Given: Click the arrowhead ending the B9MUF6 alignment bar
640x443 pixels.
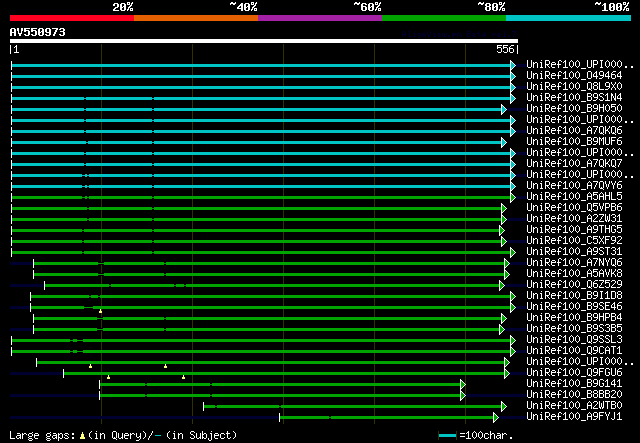Looking at the screenshot, I should click(504, 142).
